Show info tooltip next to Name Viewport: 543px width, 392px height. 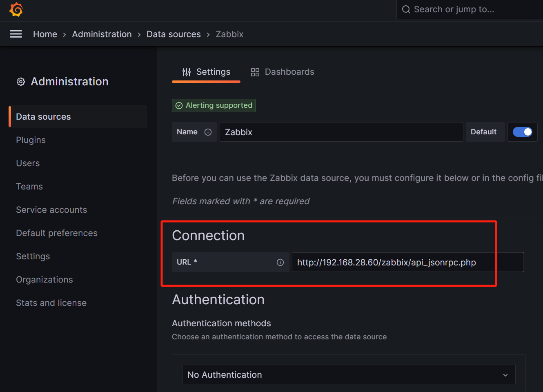tap(208, 132)
